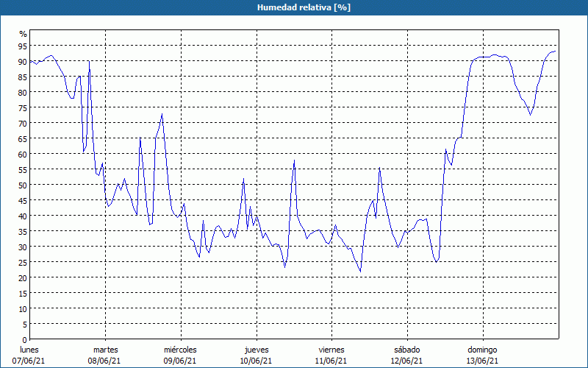Select the 10 value on the y-axis
This screenshot has height=368, width=588.
click(23, 309)
